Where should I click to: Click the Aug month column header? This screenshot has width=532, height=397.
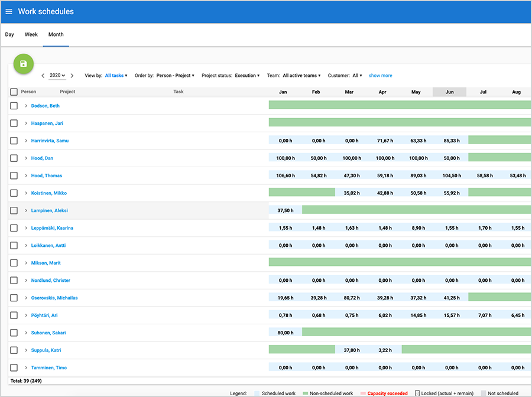[517, 92]
